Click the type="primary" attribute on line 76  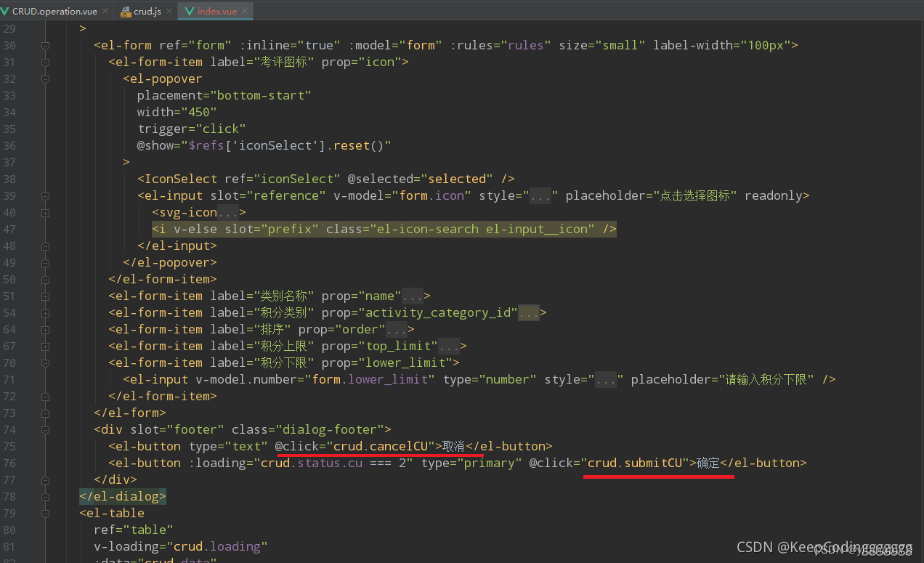[471, 463]
